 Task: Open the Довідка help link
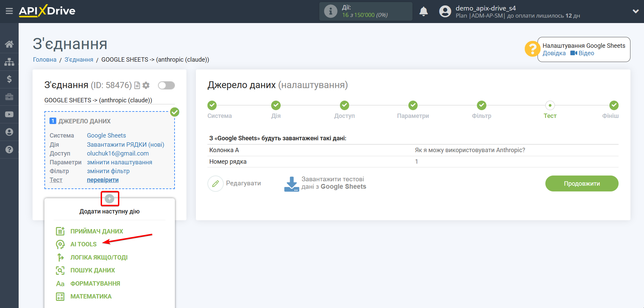554,53
